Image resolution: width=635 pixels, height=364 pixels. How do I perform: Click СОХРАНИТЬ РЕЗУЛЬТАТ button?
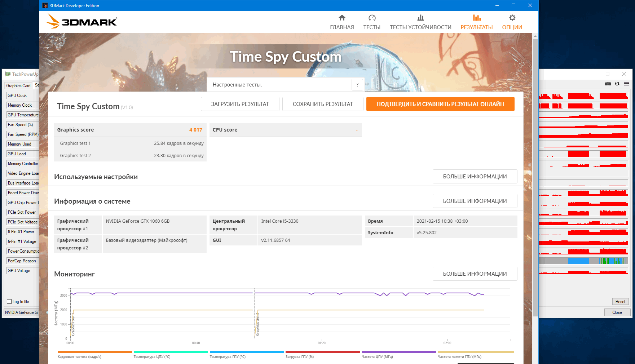coord(323,104)
